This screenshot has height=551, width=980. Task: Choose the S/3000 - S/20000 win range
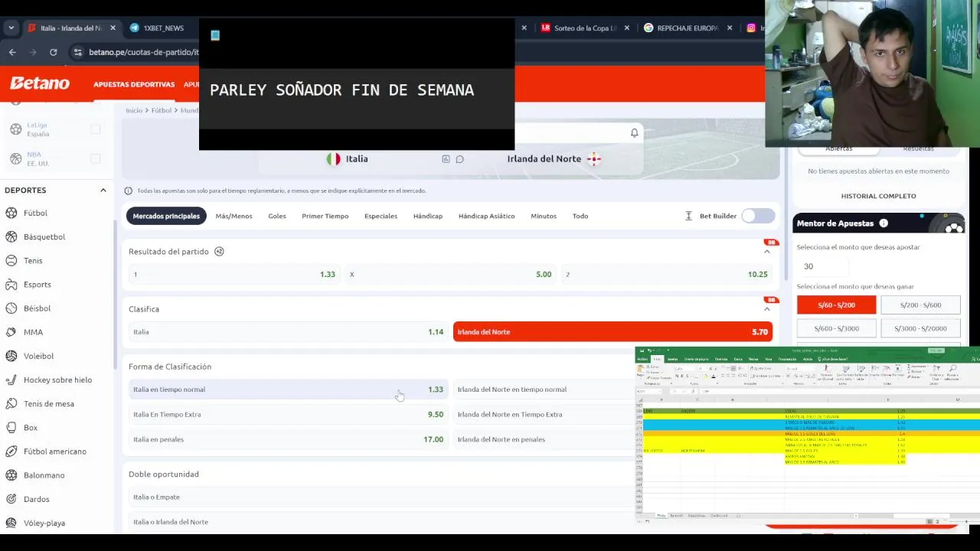click(x=920, y=328)
